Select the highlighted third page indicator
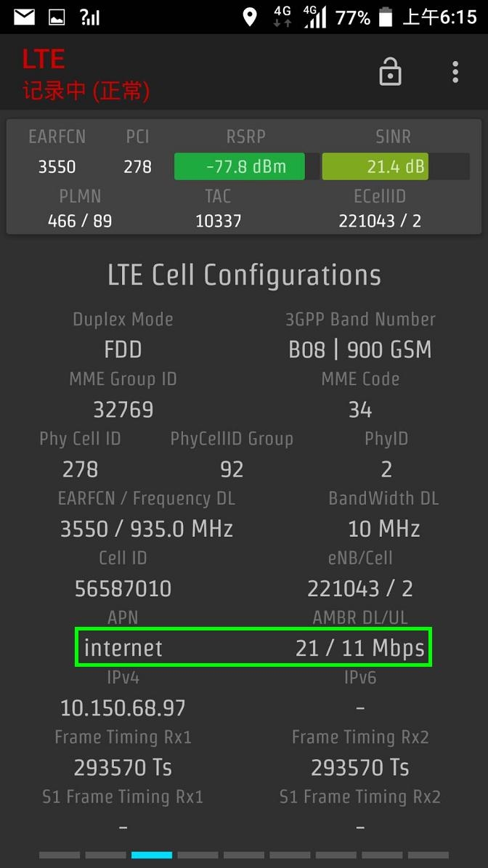Viewport: 488px width, 868px height. 152,855
